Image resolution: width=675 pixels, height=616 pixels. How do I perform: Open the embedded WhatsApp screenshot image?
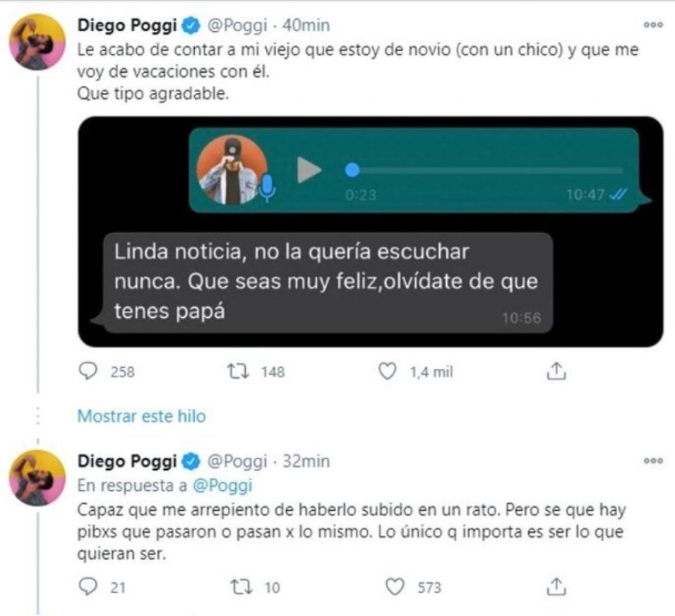tap(371, 232)
